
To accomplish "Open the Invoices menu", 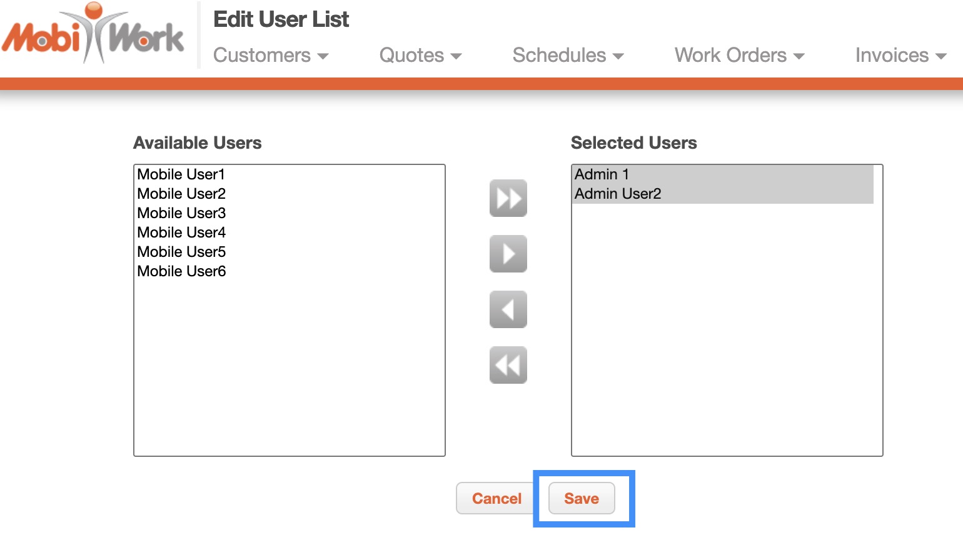I will click(x=900, y=56).
